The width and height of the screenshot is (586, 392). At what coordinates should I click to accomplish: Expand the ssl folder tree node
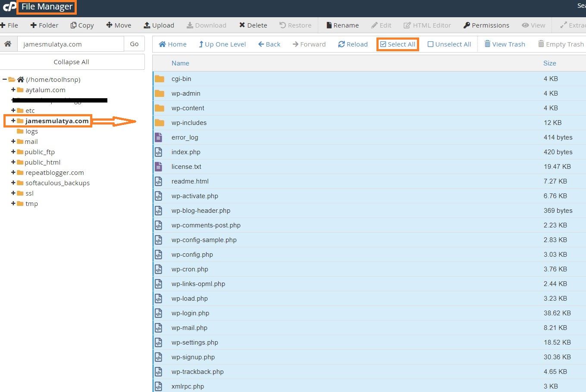(13, 193)
